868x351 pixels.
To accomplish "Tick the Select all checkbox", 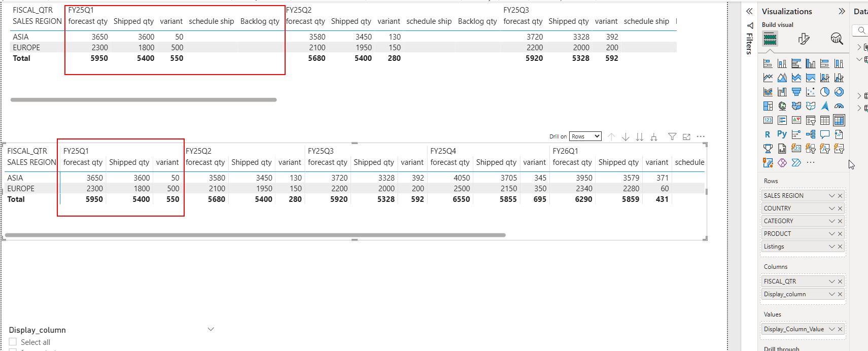I will pyautogui.click(x=13, y=342).
